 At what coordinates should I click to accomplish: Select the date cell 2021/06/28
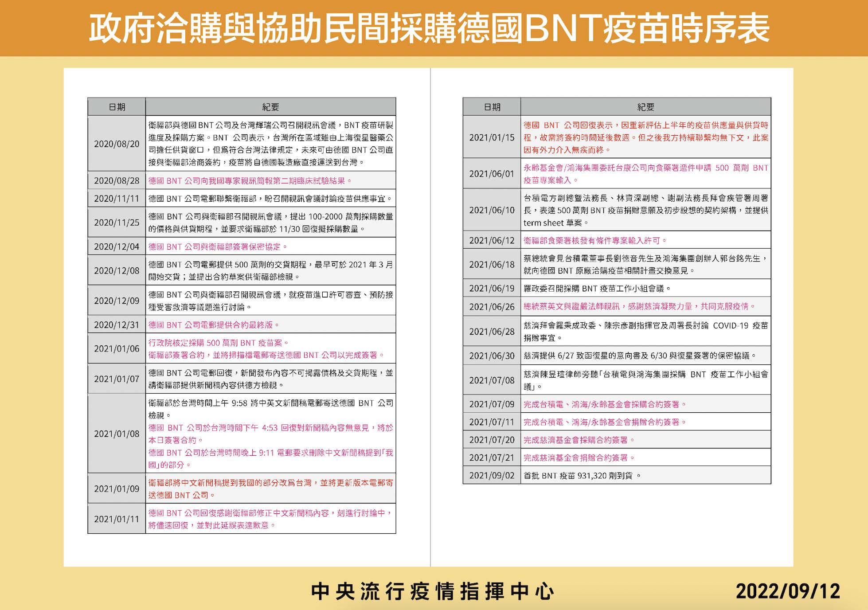[x=492, y=331]
